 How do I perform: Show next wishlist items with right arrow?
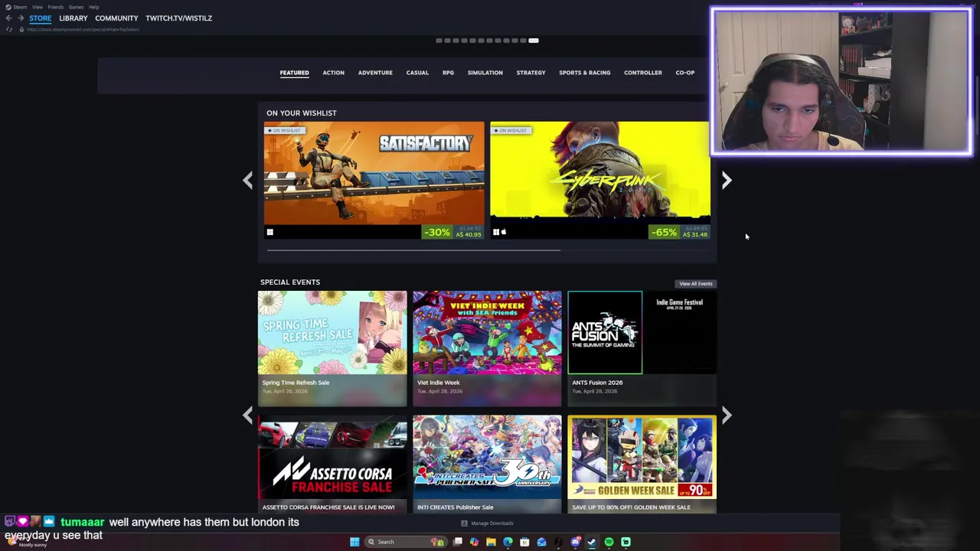point(727,180)
